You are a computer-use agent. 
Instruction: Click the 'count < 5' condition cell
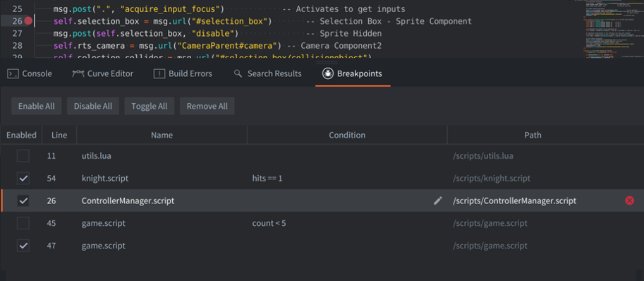coord(269,223)
